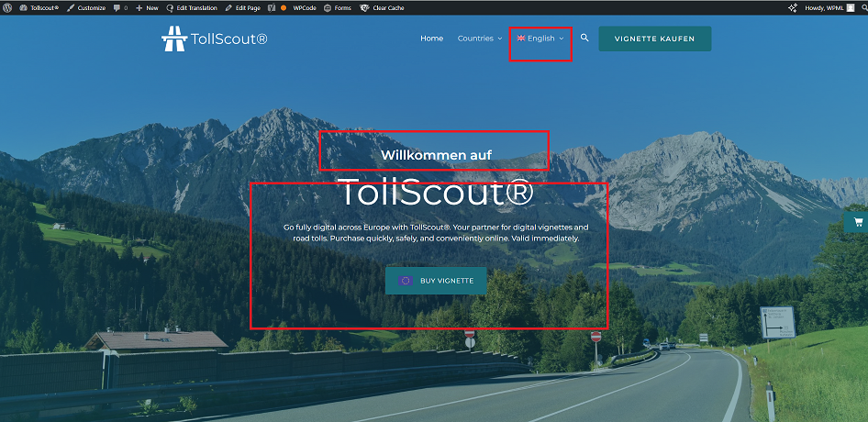The height and width of the screenshot is (422, 868).
Task: Open the English language switcher
Action: click(x=540, y=39)
